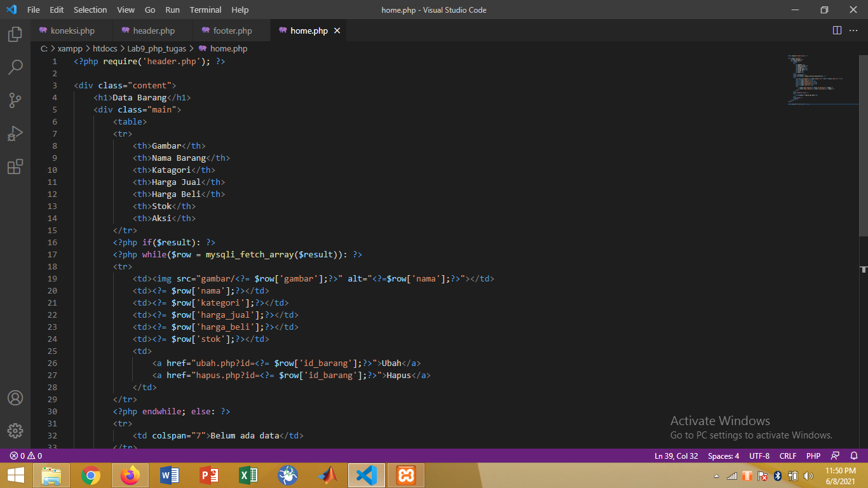The height and width of the screenshot is (488, 868).
Task: Switch to the header.php tab
Action: (153, 30)
